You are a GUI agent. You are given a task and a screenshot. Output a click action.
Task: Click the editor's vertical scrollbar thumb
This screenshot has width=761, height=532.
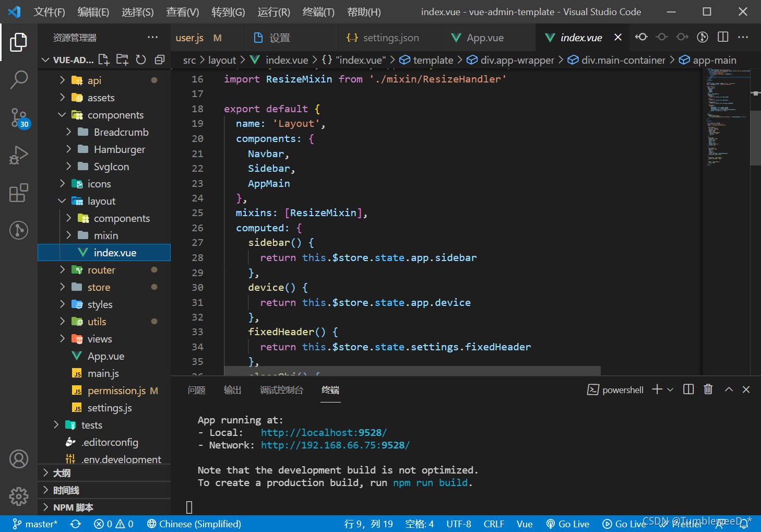(755, 137)
